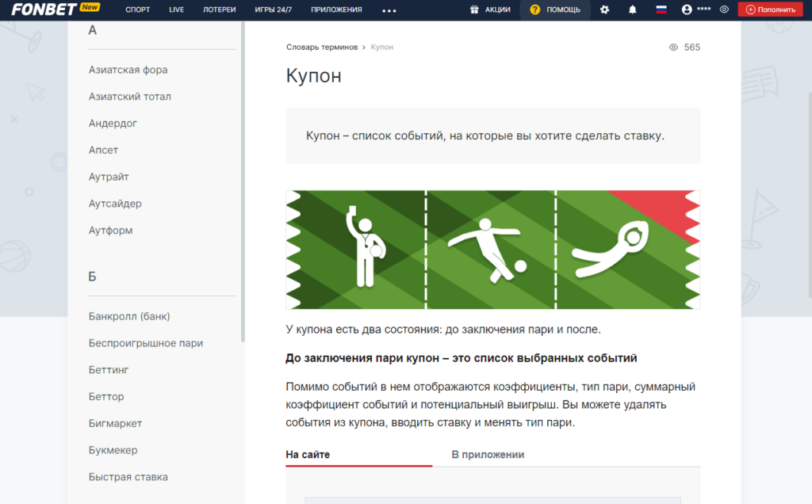Open the Букмекер term
Screen dimensions: 812x504
tap(113, 450)
